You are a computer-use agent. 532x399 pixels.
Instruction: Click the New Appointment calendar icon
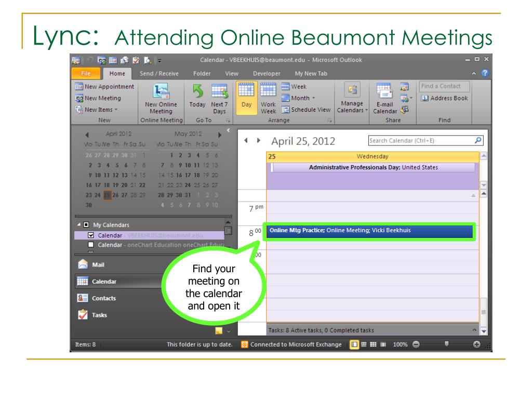pyautogui.click(x=79, y=87)
